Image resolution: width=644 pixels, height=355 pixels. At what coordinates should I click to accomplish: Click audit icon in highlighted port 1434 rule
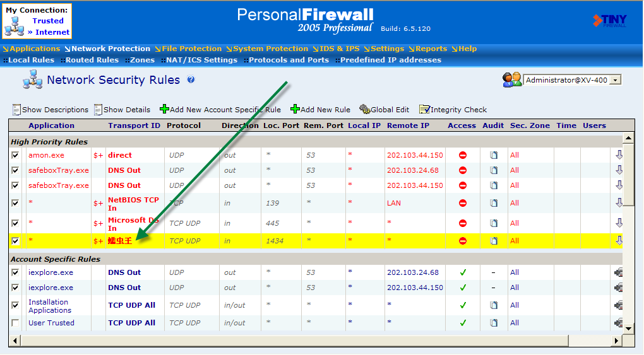(494, 241)
